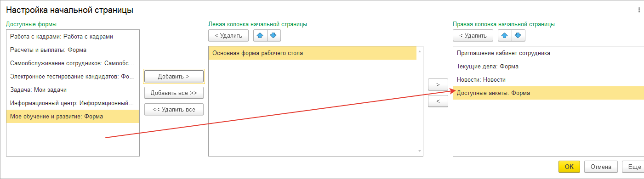Select 'Расчеты и выплаты: Форма' row

(x=73, y=50)
